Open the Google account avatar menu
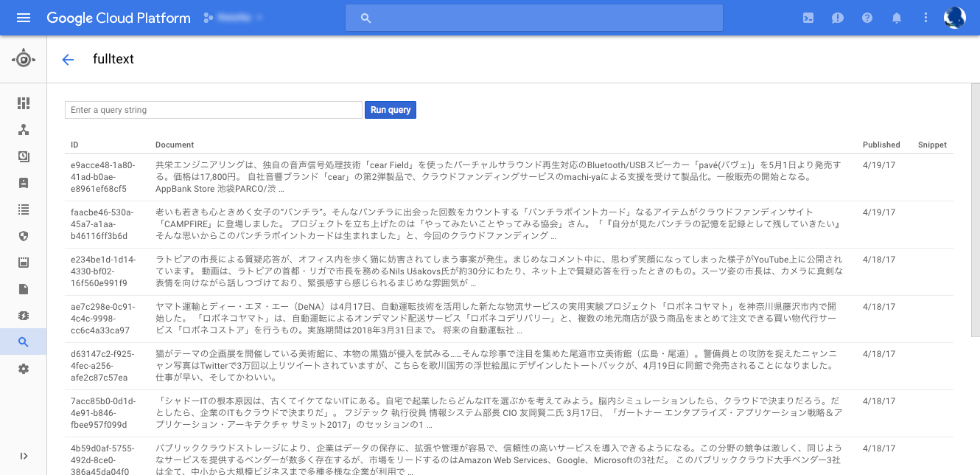Image resolution: width=980 pixels, height=475 pixels. (954, 18)
